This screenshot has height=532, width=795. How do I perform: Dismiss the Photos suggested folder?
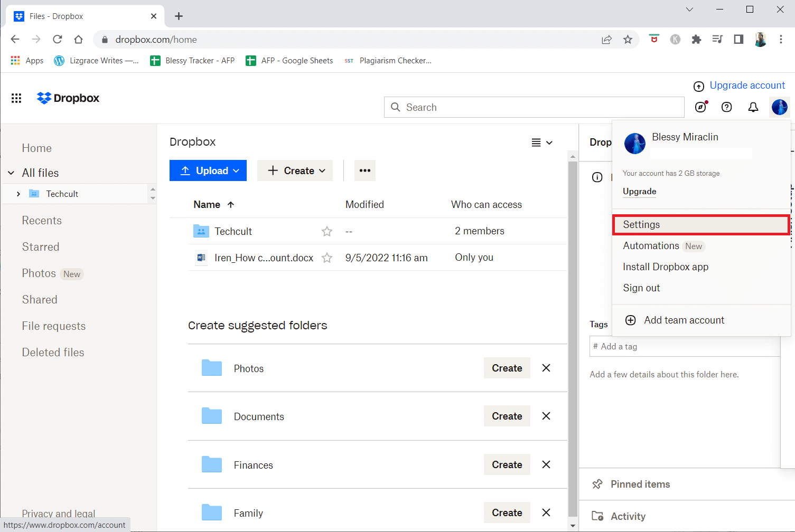tap(546, 368)
